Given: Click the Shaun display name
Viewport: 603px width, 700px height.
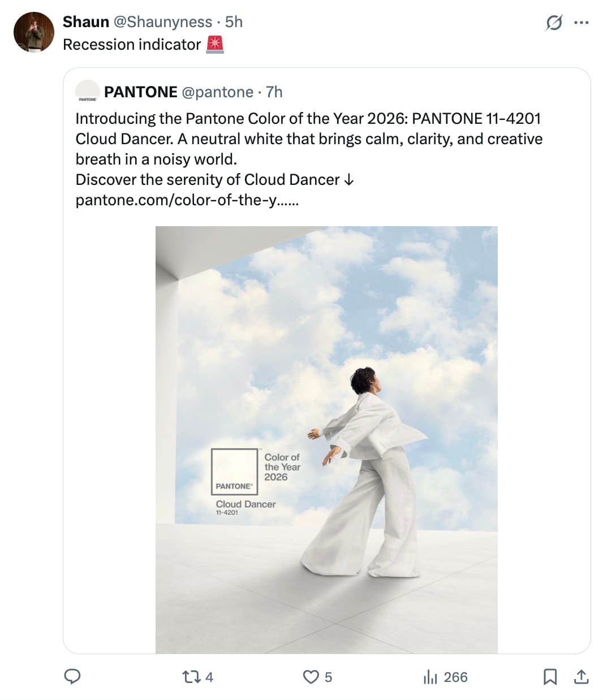Looking at the screenshot, I should pos(86,21).
